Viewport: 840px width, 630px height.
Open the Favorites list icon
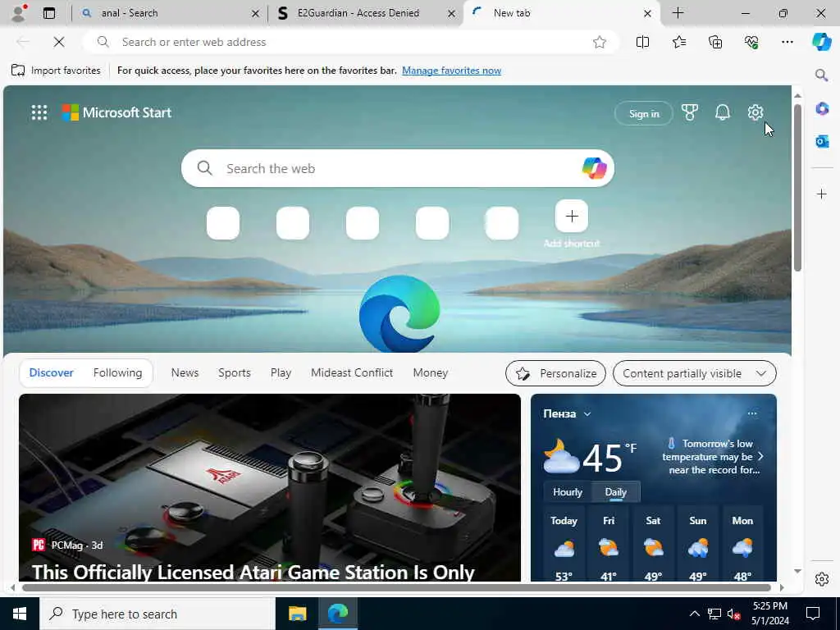[678, 42]
